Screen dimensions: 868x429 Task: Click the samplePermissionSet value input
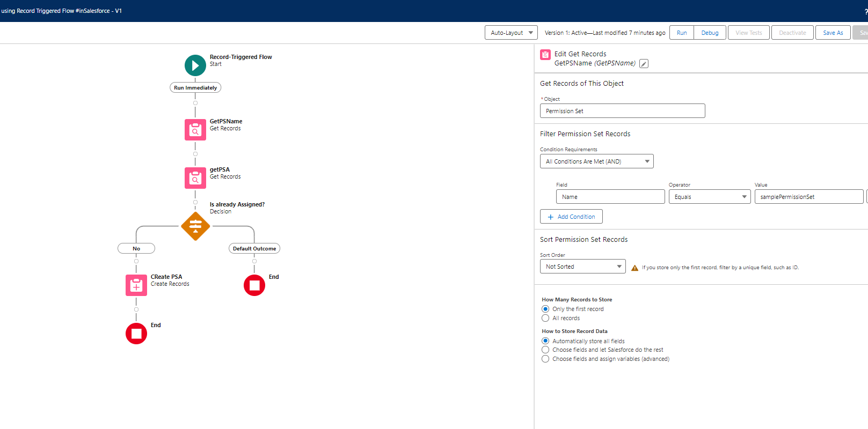coord(809,197)
